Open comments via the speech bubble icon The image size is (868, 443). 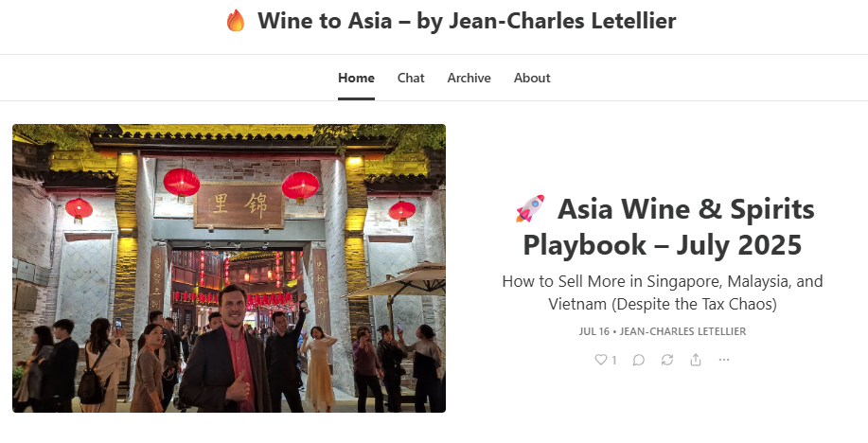[x=639, y=360]
